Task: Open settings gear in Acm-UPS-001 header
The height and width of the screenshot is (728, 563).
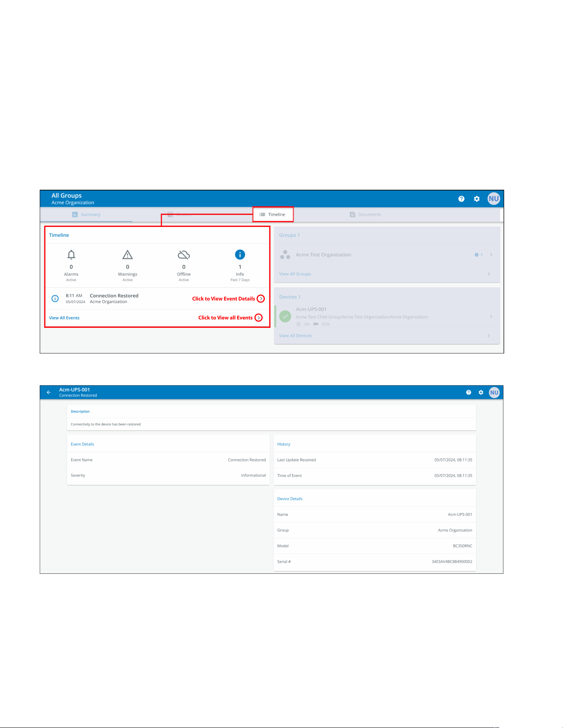Action: point(481,392)
